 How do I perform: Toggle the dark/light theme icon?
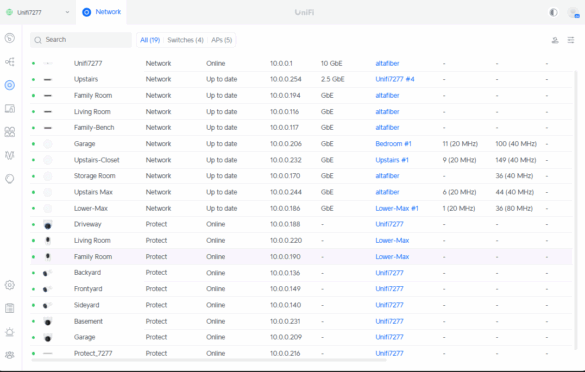[x=553, y=12]
